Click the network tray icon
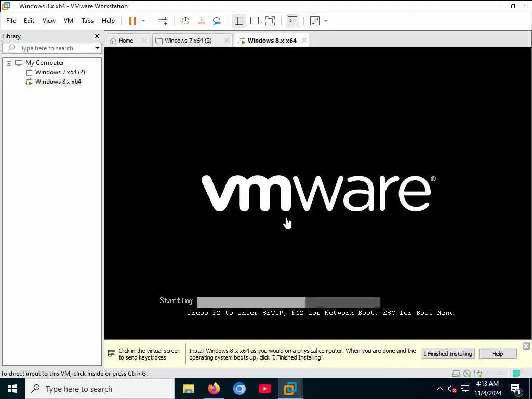Viewport: 532px width, 399px height. (465, 389)
